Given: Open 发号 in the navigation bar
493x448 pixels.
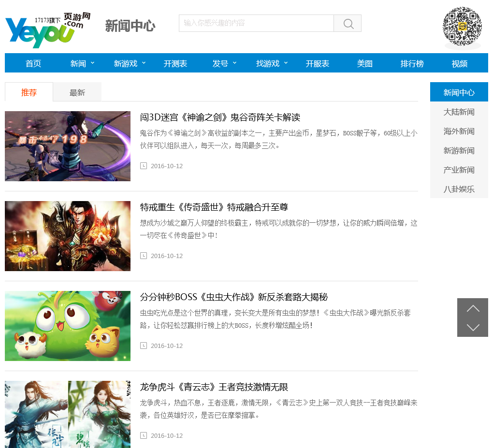Looking at the screenshot, I should pos(220,63).
